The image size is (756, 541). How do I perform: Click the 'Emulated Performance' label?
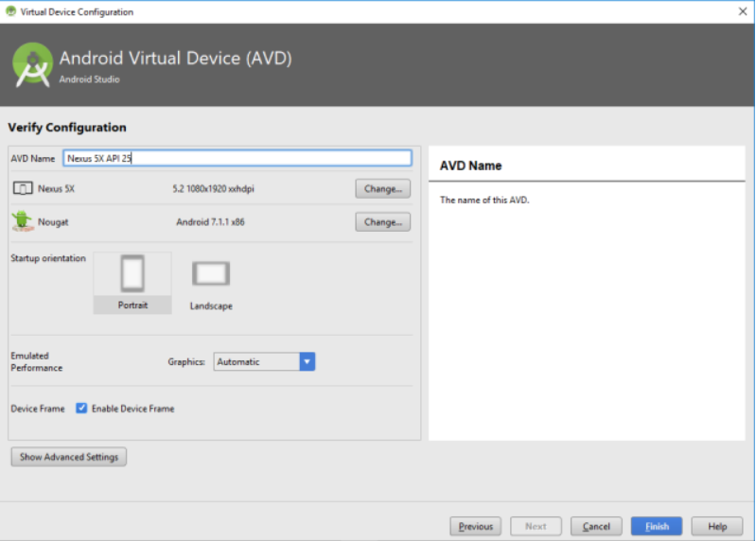tap(37, 362)
